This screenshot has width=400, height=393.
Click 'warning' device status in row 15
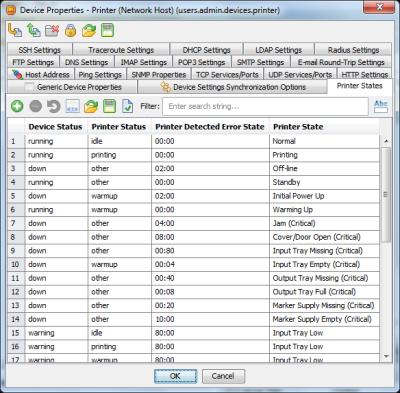(56, 333)
